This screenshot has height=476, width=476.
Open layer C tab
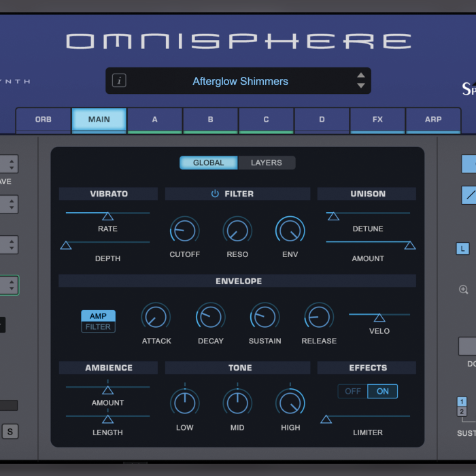click(x=267, y=120)
